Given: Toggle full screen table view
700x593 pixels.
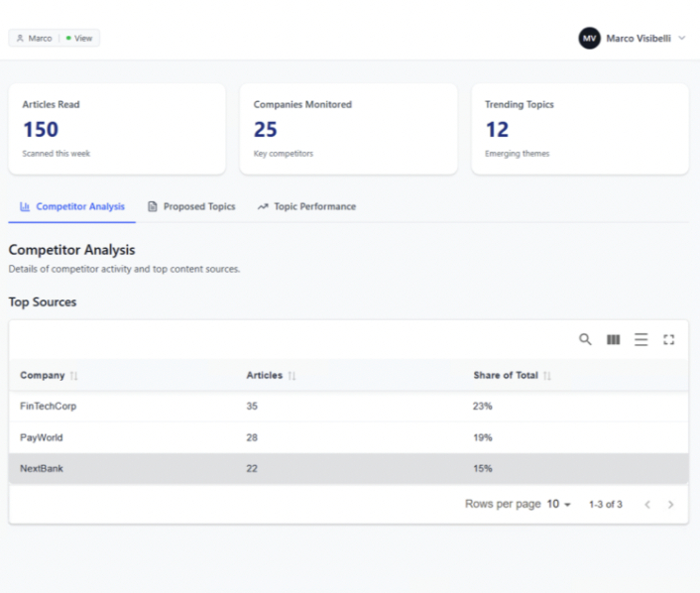Looking at the screenshot, I should pyautogui.click(x=668, y=339).
